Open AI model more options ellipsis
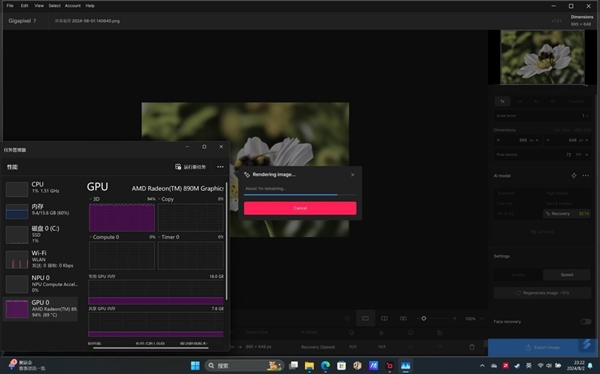Image resolution: width=600 pixels, height=374 pixels. pyautogui.click(x=585, y=176)
